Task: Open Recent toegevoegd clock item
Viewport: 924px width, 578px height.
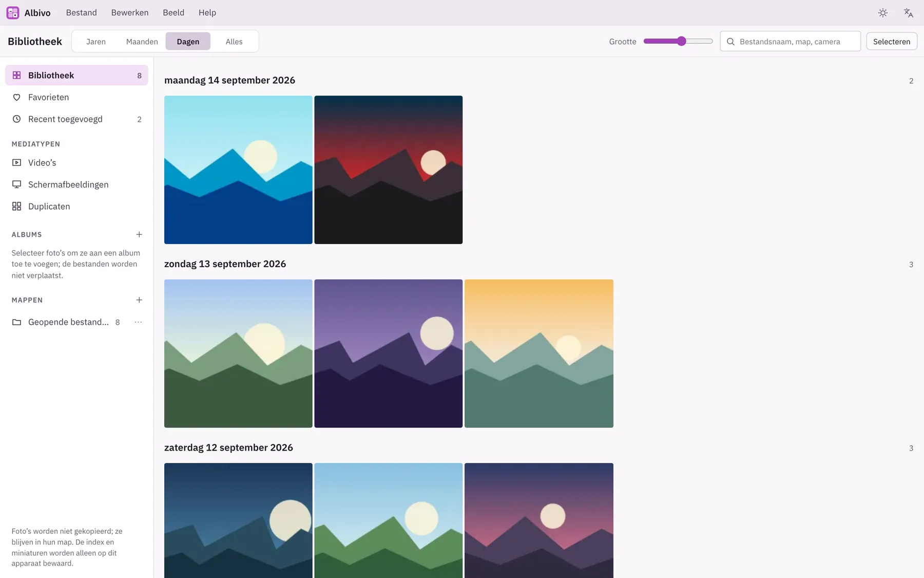Action: coord(76,119)
